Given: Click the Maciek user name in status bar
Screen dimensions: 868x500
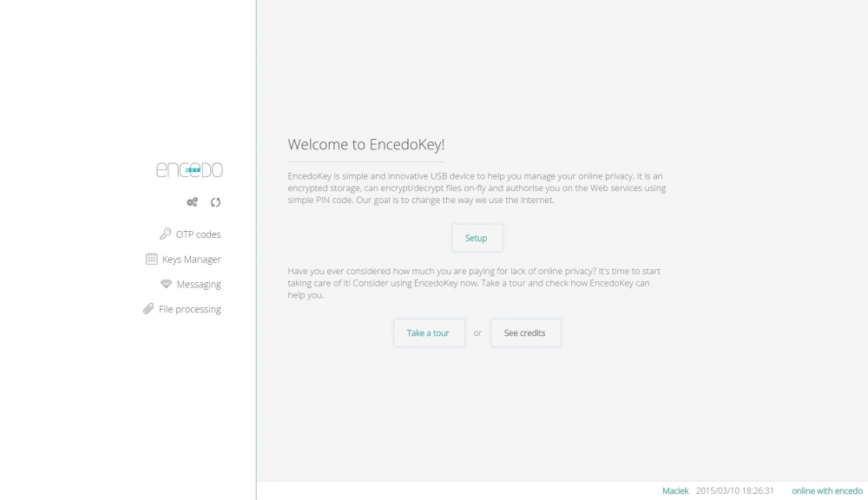Looking at the screenshot, I should pyautogui.click(x=675, y=490).
